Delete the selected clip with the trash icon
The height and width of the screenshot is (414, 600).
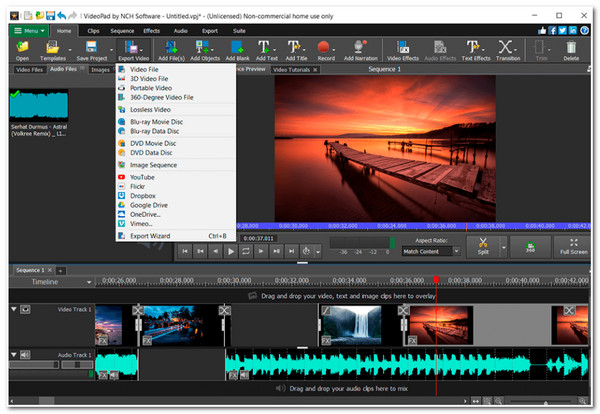(x=571, y=51)
